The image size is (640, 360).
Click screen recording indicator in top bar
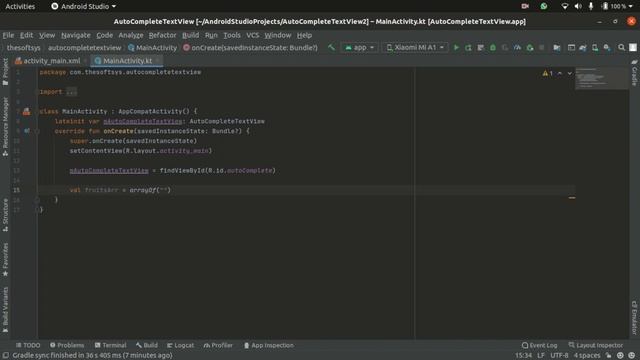525,6
